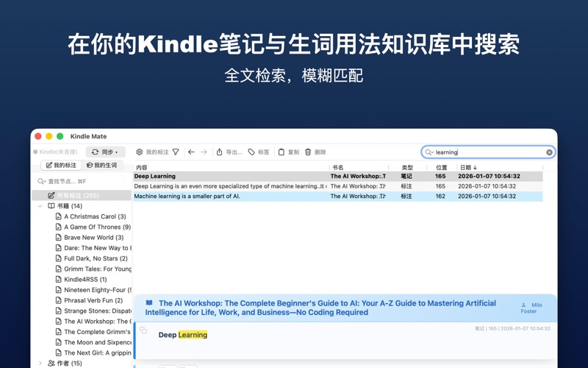This screenshot has height=368, width=588.
Task: Select The Complete Grimm's book
Action: (x=98, y=332)
